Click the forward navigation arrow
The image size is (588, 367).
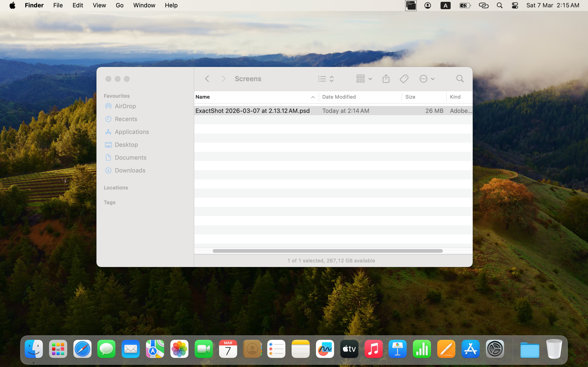click(x=223, y=79)
